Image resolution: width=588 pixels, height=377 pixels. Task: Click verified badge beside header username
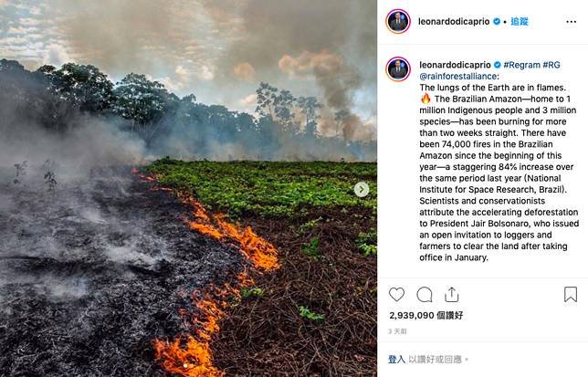[x=497, y=21]
